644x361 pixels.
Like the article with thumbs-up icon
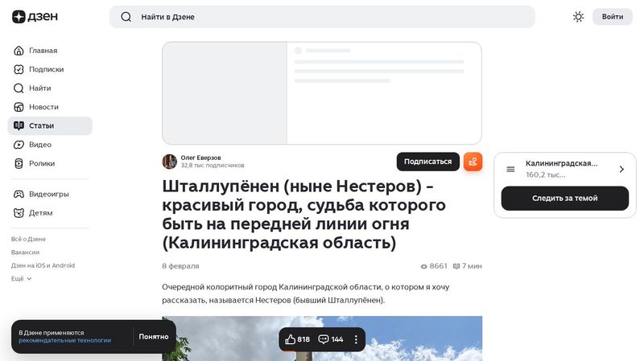click(x=291, y=339)
